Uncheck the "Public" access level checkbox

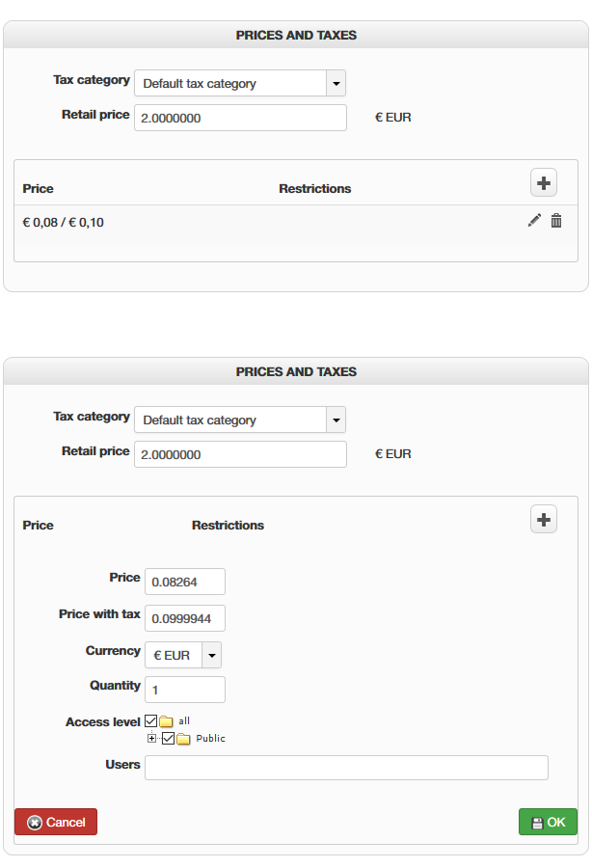168,739
